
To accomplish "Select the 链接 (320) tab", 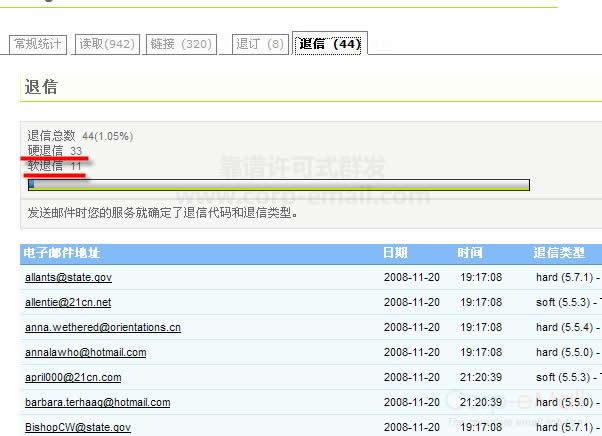I will click(x=181, y=44).
